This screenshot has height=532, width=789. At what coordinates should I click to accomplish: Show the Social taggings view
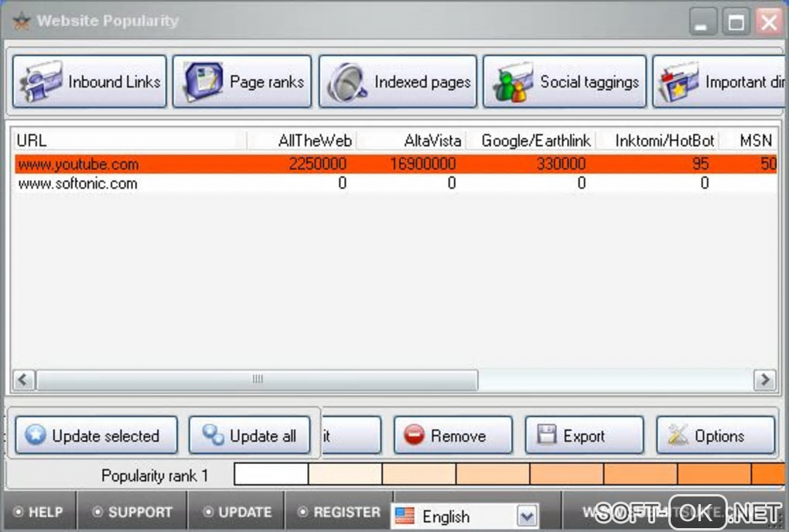(565, 81)
